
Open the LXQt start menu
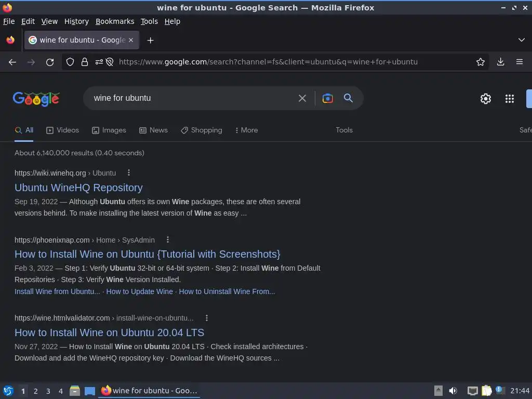(8, 391)
